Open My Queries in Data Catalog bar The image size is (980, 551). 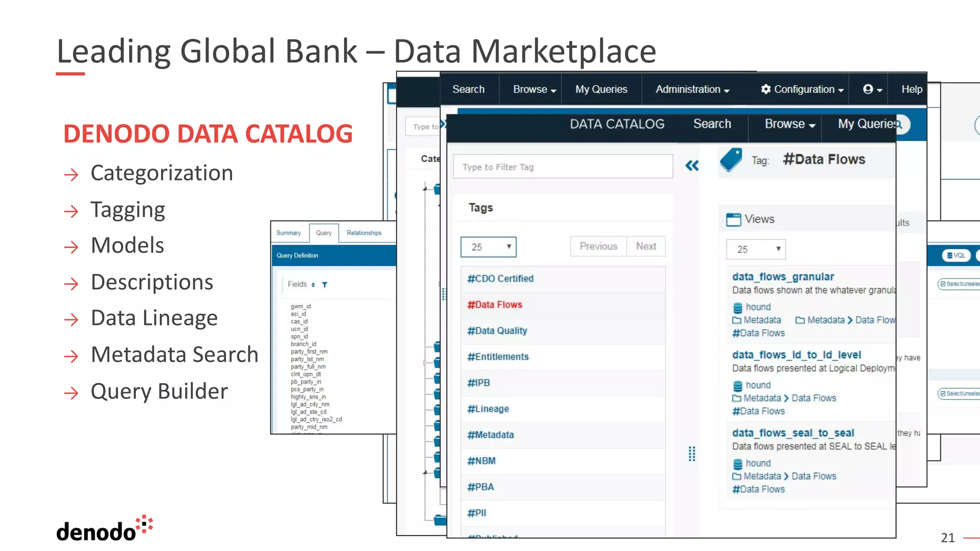pos(867,124)
